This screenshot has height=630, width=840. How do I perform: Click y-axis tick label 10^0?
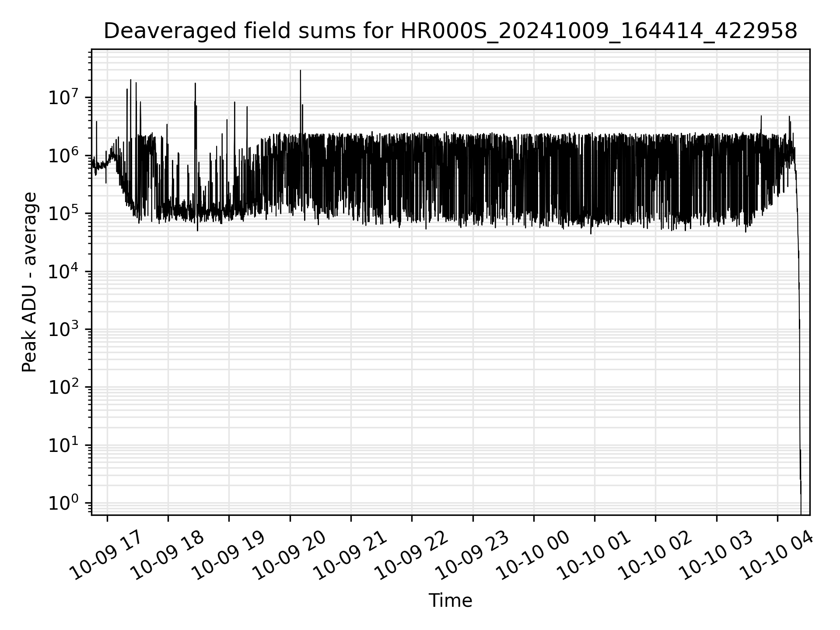[x=63, y=503]
